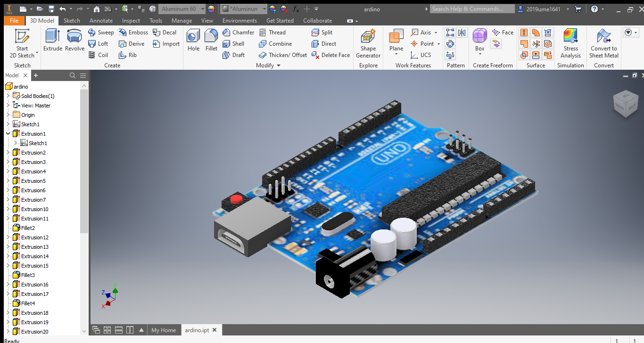This screenshot has width=644, height=343.
Task: Open model browser options menu
Action: (x=83, y=75)
